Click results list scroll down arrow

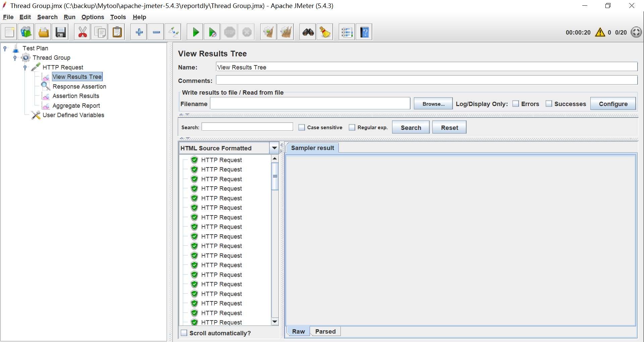(275, 322)
